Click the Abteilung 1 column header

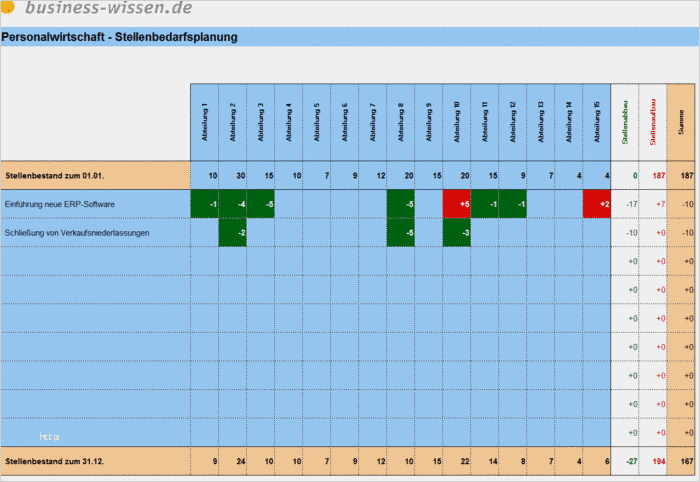205,122
